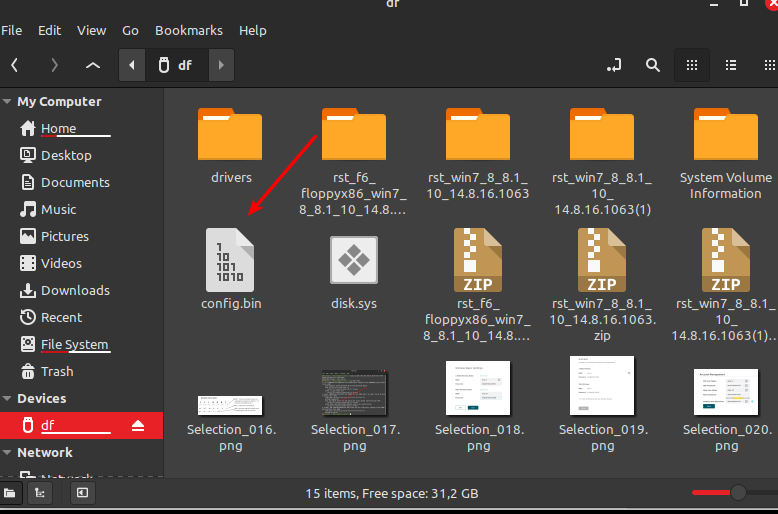The image size is (778, 514).
Task: Select the config.bin file
Action: coord(231,269)
